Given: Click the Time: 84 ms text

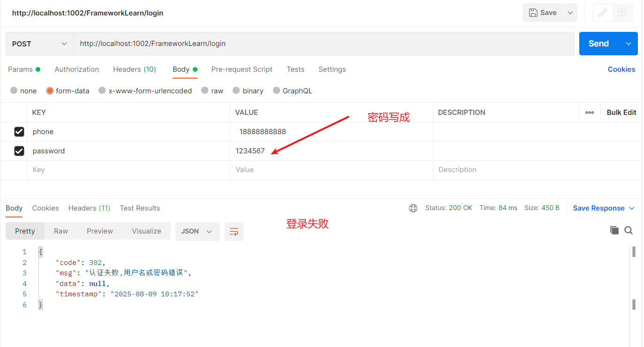Looking at the screenshot, I should [x=498, y=208].
